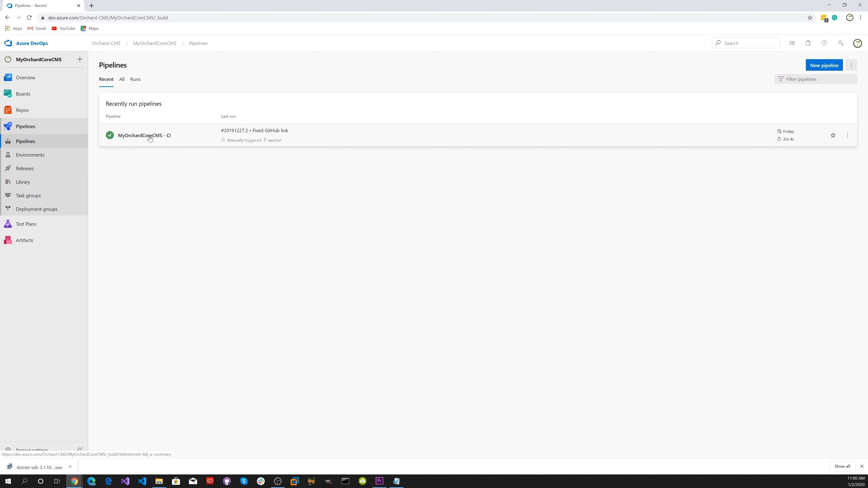Open Visual Studio Code from the taskbar
Viewport: 868px width, 488px height.
coord(142,481)
